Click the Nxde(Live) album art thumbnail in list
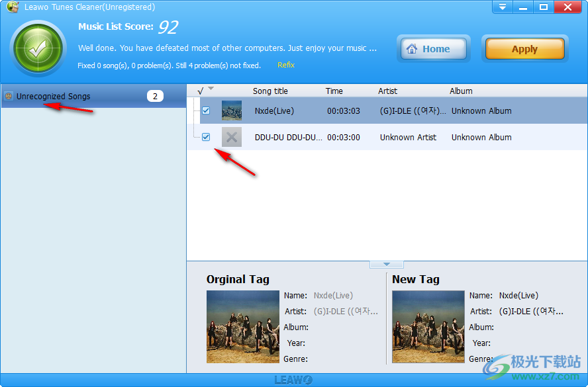The width and height of the screenshot is (588, 387). pyautogui.click(x=232, y=110)
